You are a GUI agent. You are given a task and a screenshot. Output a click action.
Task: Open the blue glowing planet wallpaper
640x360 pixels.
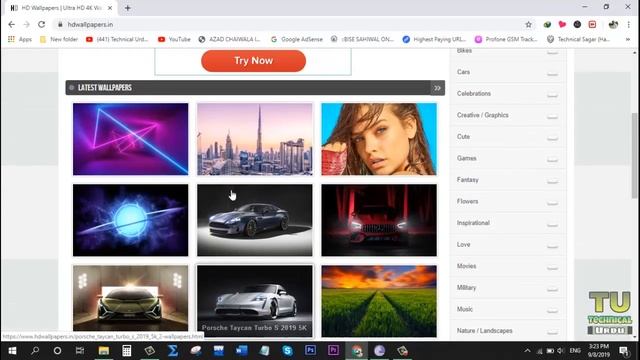(x=131, y=220)
